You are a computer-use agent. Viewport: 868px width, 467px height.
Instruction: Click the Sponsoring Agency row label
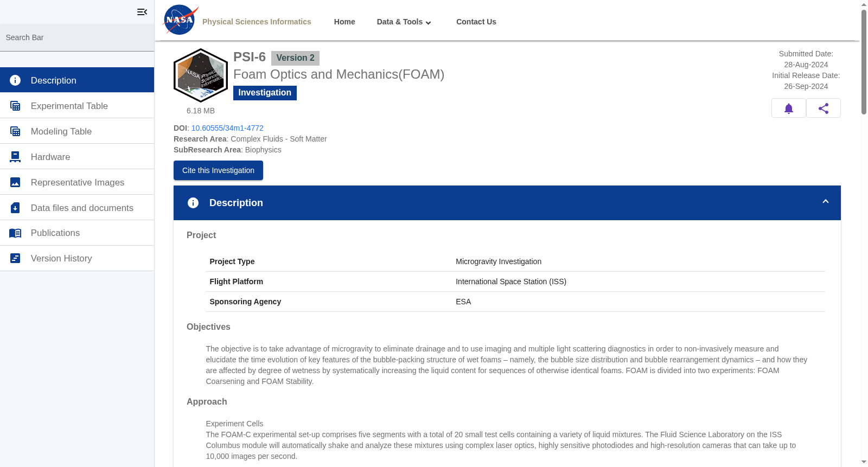point(245,302)
